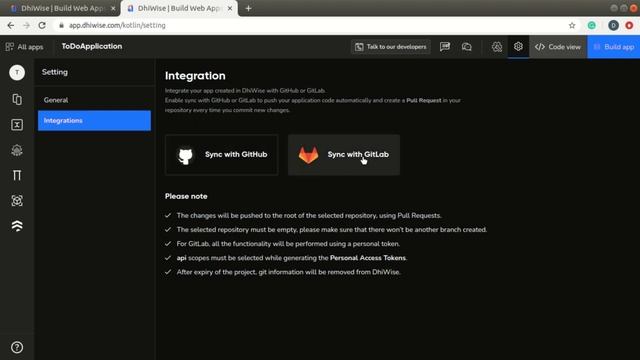Click the All apps grid icon
640x360 pixels.
(x=9, y=47)
